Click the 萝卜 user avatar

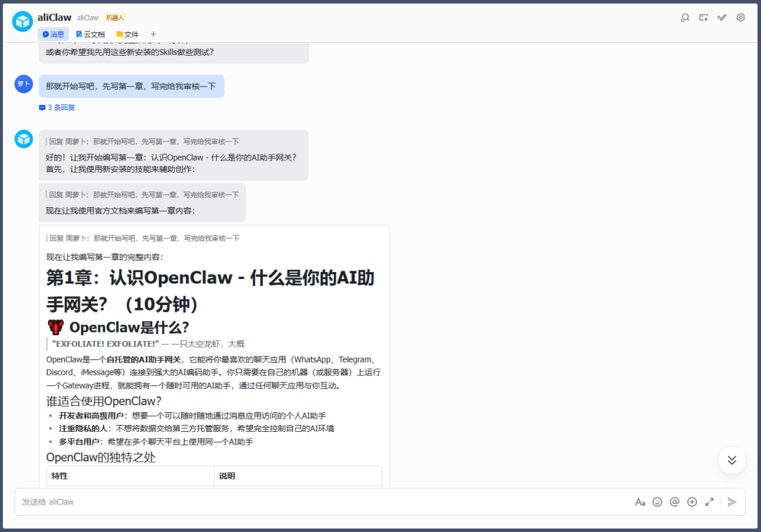pos(24,84)
